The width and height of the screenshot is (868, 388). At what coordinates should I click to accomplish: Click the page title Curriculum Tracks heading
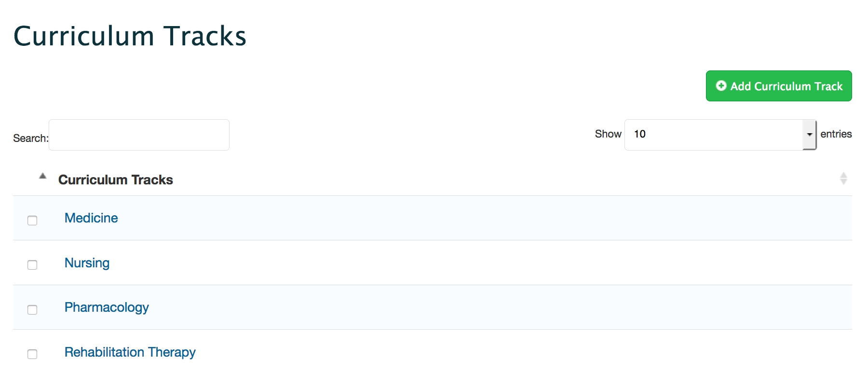130,36
